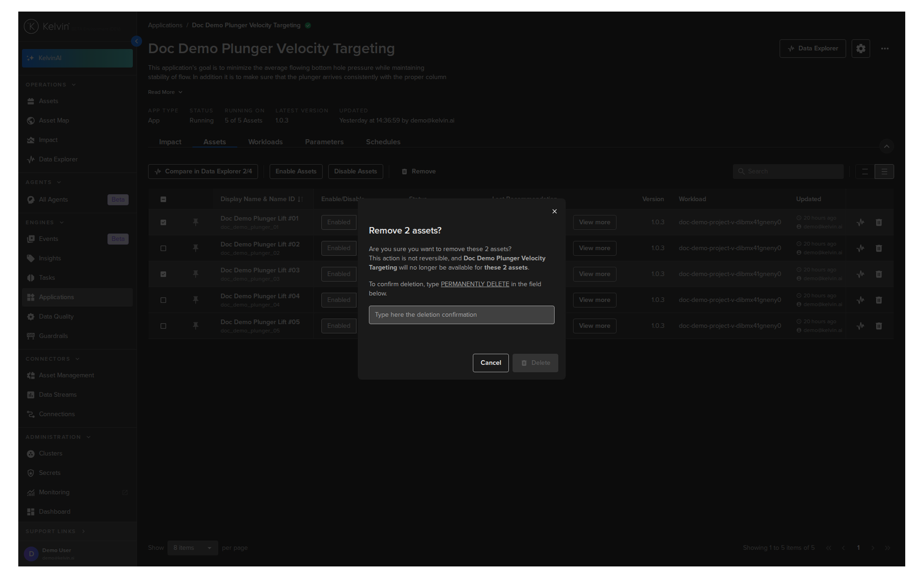Open KelvinAI assistant from sidebar
Image resolution: width=924 pixels, height=578 pixels.
(77, 58)
